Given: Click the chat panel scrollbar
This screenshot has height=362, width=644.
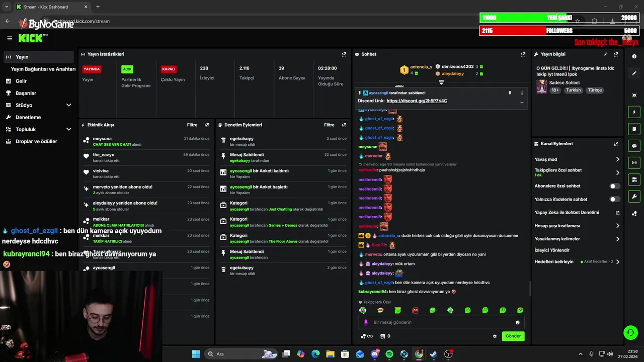Looking at the screenshot, I should (x=530, y=289).
